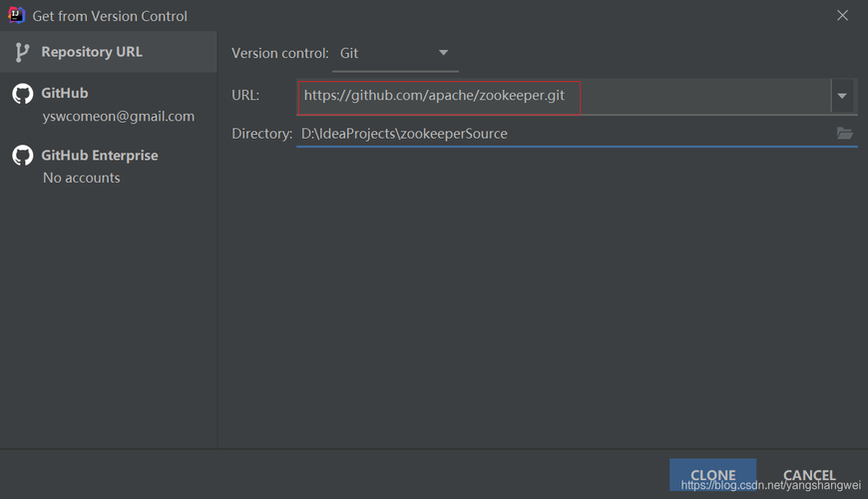Close the Get from Version Control dialog
868x499 pixels.
(843, 16)
